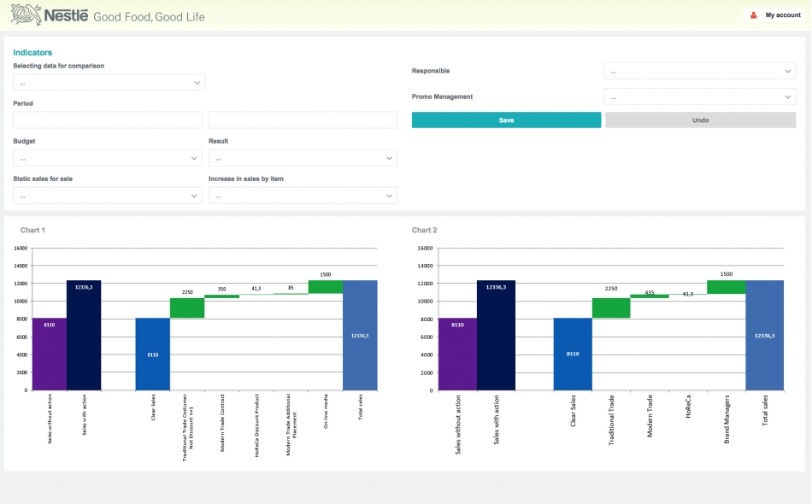Open Increase in sales by item dropdown
The width and height of the screenshot is (812, 504).
pos(303,196)
